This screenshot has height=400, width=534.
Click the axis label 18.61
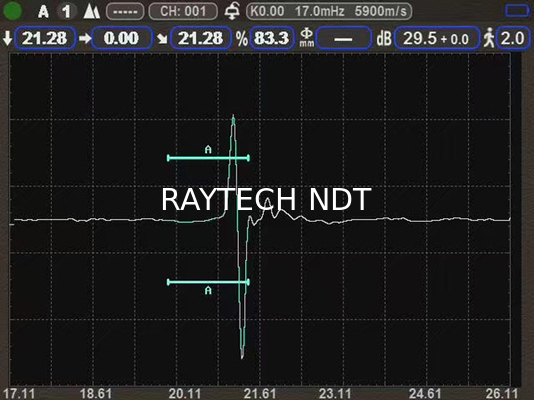click(96, 394)
